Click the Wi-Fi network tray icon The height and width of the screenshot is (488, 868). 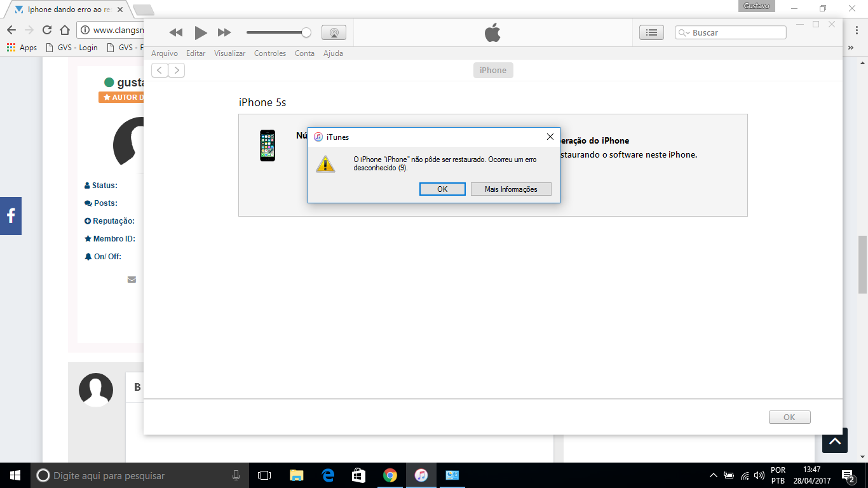coord(745,475)
